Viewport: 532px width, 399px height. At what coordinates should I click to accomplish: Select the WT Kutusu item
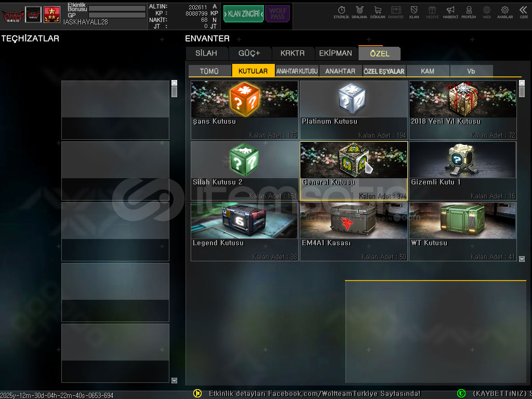(463, 231)
